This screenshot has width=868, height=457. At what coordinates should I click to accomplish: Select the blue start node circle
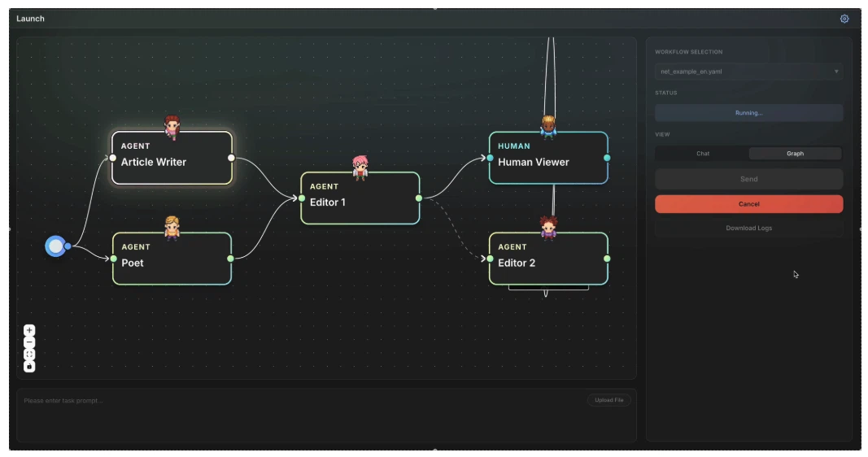pos(55,246)
